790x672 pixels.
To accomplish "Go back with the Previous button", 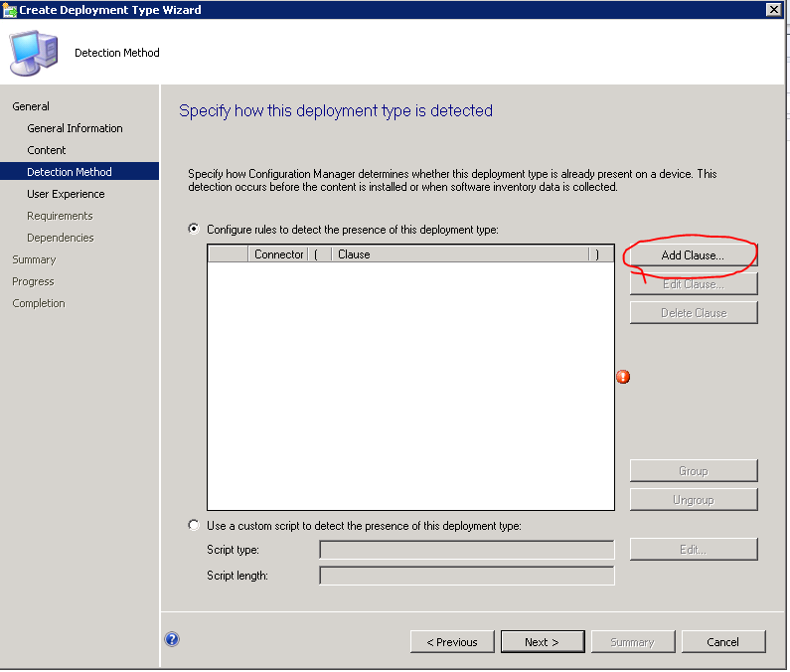I will pos(451,642).
